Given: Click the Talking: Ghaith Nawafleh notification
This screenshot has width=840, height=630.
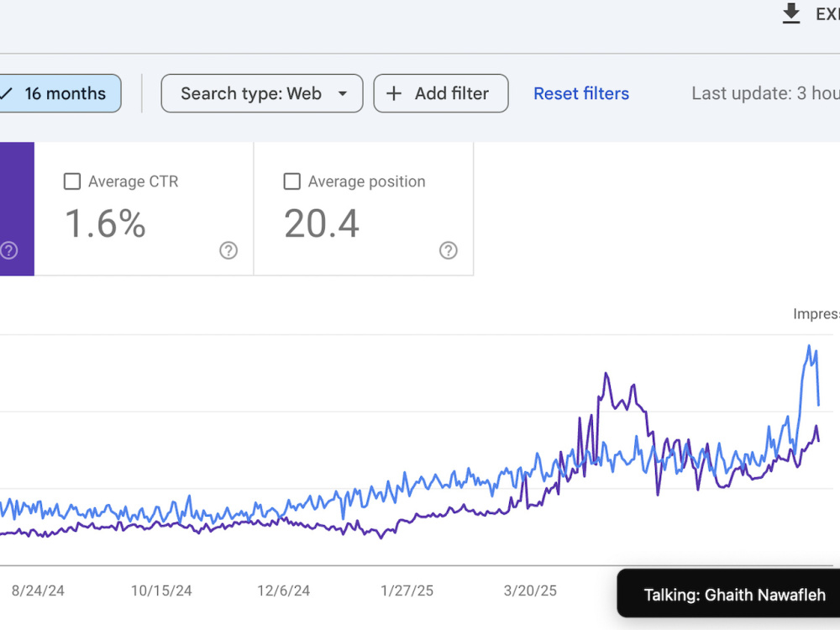Looking at the screenshot, I should (x=728, y=594).
